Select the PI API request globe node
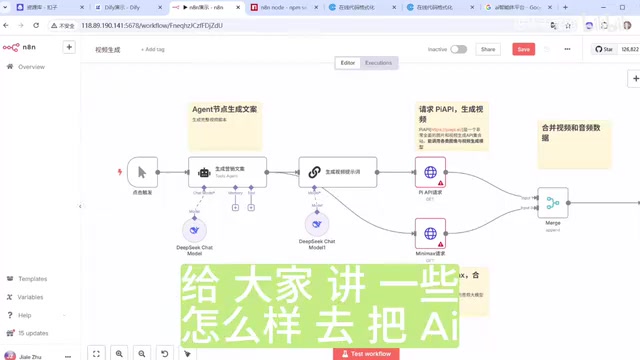Image resolution: width=640 pixels, height=360 pixels. (430, 172)
